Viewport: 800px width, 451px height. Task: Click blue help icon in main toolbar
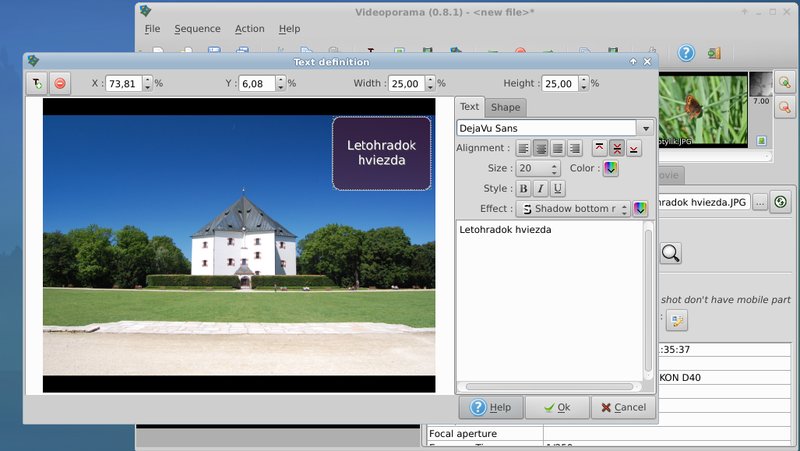click(x=686, y=53)
